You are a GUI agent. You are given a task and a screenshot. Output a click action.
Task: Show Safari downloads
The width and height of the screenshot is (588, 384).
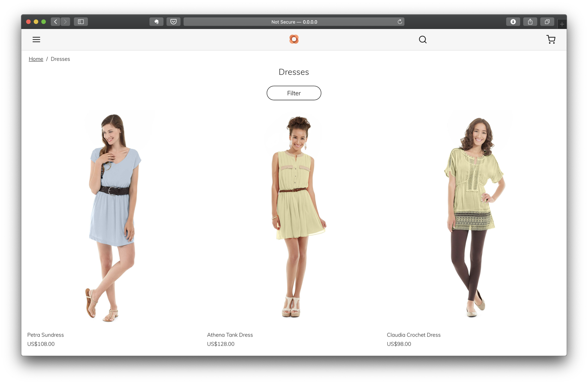pyautogui.click(x=513, y=21)
